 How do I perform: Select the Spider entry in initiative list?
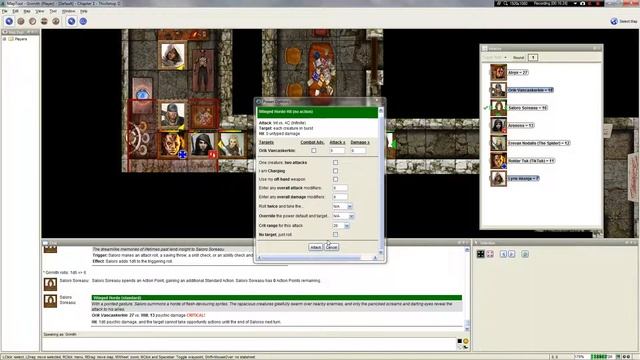coord(530,143)
